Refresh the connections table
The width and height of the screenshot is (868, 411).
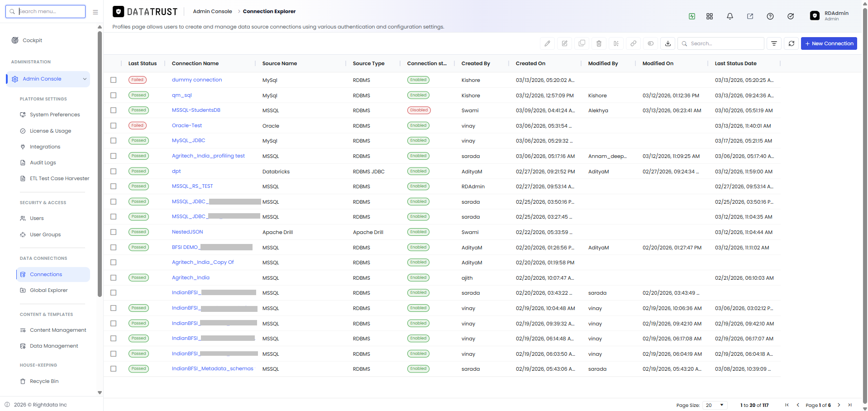792,43
